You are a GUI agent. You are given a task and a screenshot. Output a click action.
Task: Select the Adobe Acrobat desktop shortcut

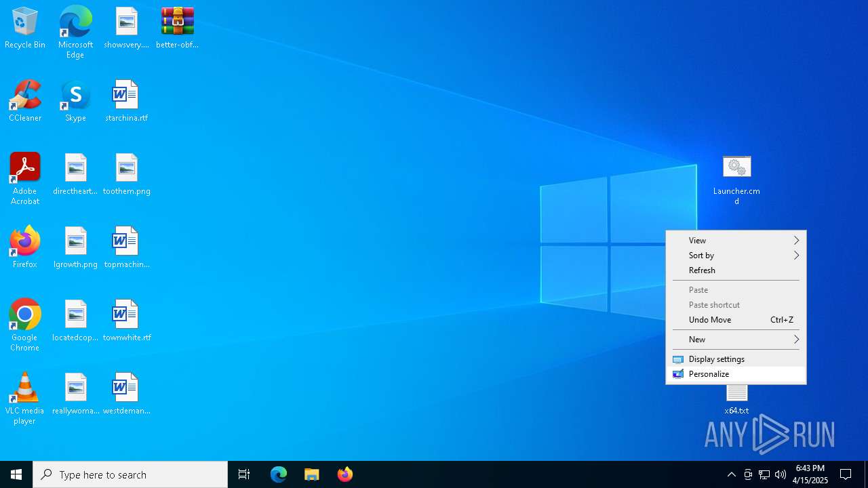25,179
